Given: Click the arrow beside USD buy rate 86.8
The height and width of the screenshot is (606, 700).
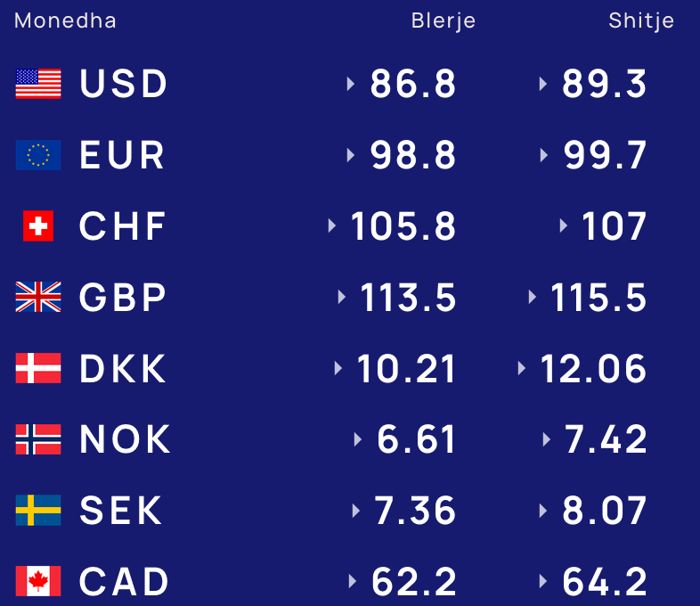Looking at the screenshot, I should 351,84.
